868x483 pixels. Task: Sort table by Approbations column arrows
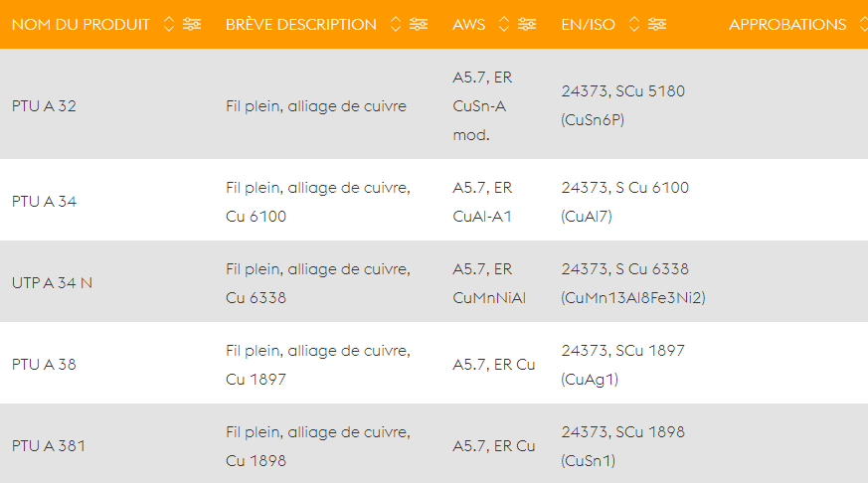point(864,24)
